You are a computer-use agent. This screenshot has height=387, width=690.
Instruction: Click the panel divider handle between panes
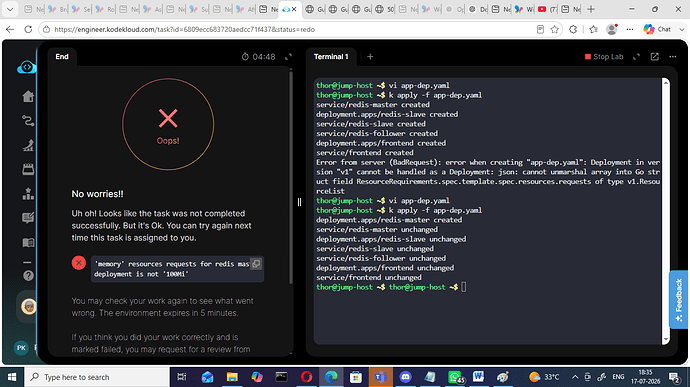(x=299, y=202)
